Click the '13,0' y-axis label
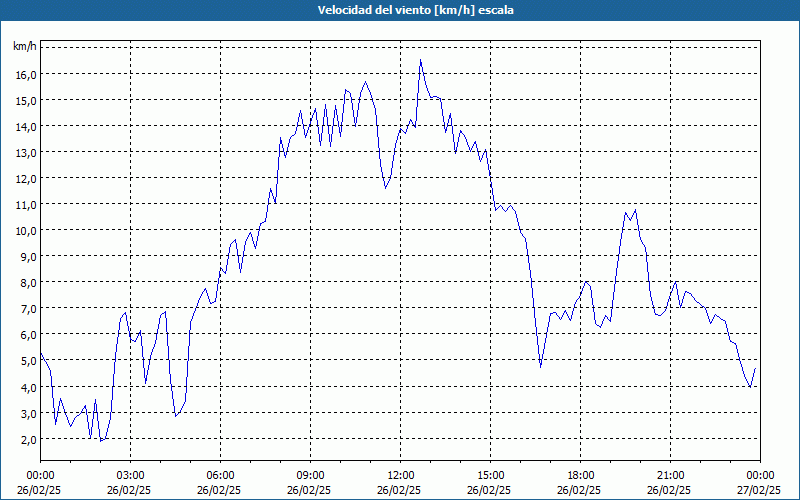The height and width of the screenshot is (500, 800). coord(27,153)
